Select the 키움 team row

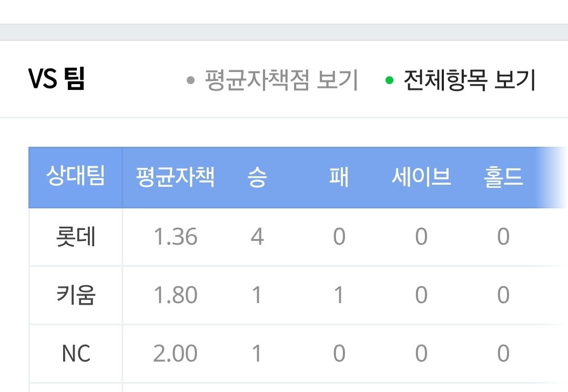click(76, 295)
